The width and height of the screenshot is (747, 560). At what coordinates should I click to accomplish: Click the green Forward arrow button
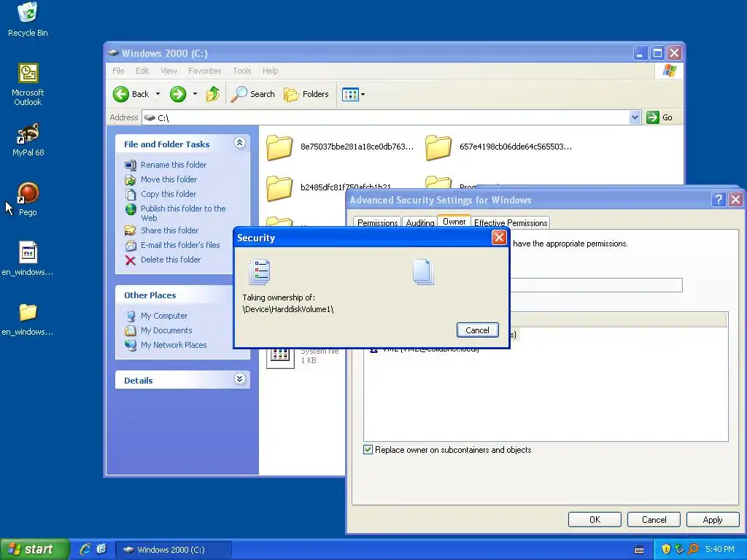click(x=178, y=94)
